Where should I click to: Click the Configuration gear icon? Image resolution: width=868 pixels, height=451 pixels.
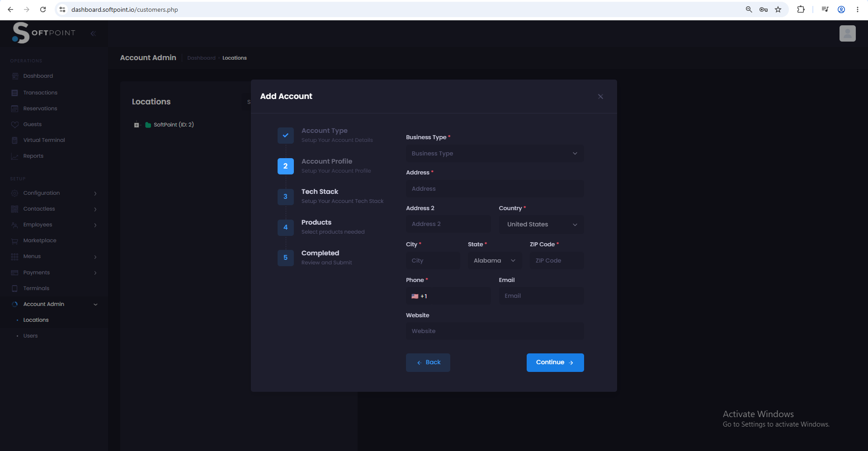pyautogui.click(x=15, y=193)
